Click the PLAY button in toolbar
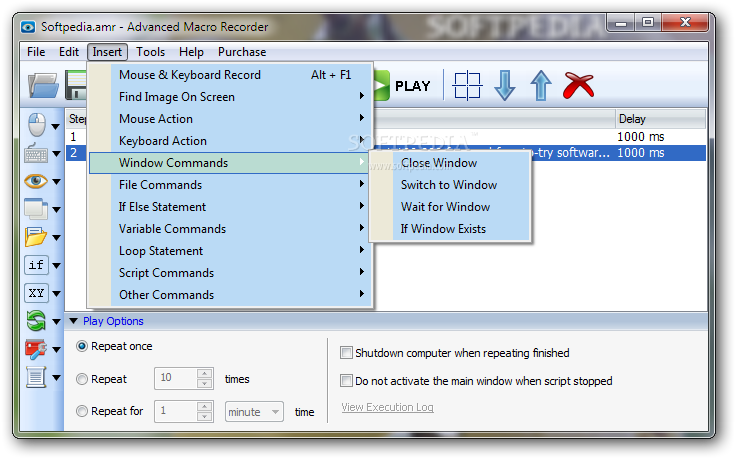 [x=403, y=86]
